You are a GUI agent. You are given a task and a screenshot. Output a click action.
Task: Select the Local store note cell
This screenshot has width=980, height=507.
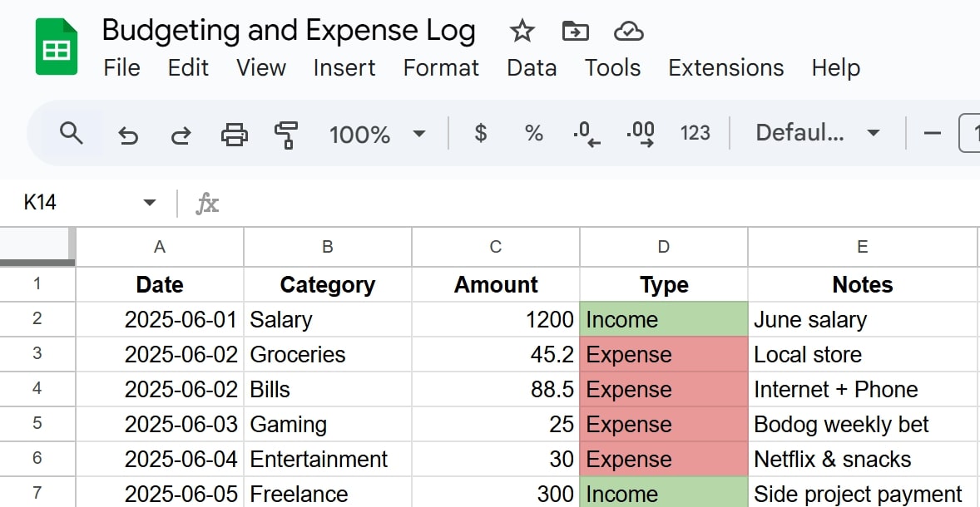[x=863, y=355]
